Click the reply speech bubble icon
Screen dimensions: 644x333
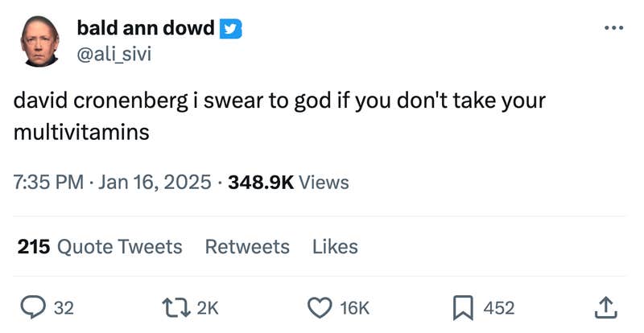pyautogui.click(x=32, y=306)
